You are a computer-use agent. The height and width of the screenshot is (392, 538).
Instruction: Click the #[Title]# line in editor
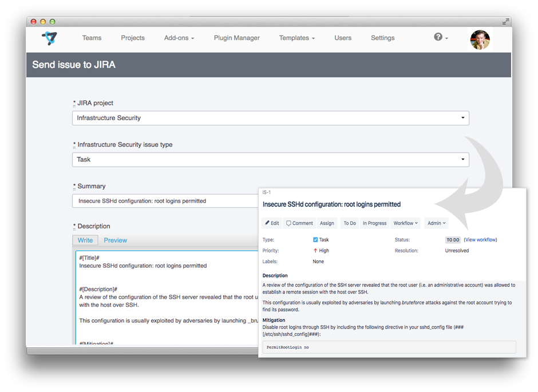tap(89, 258)
